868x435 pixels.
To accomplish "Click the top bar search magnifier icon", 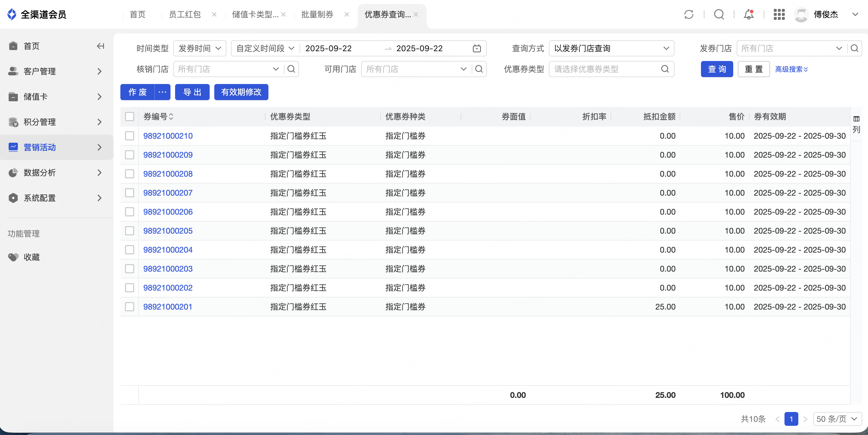I will 719,14.
